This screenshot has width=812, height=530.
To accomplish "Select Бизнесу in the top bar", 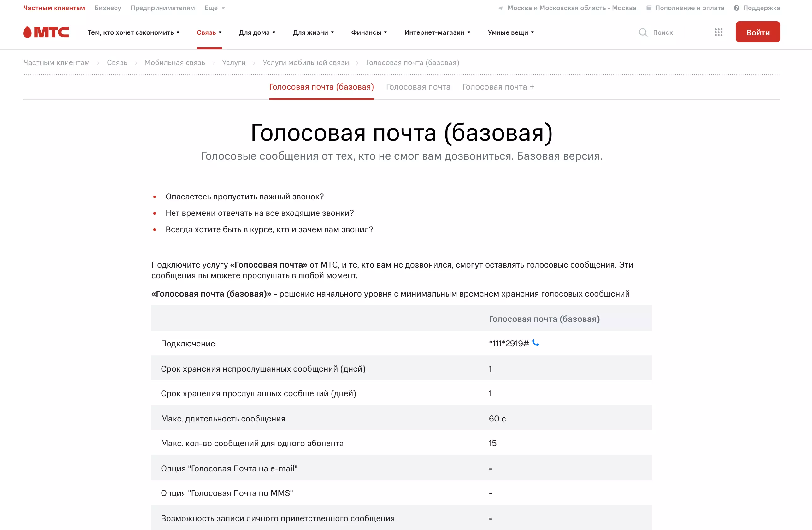I will [x=108, y=8].
